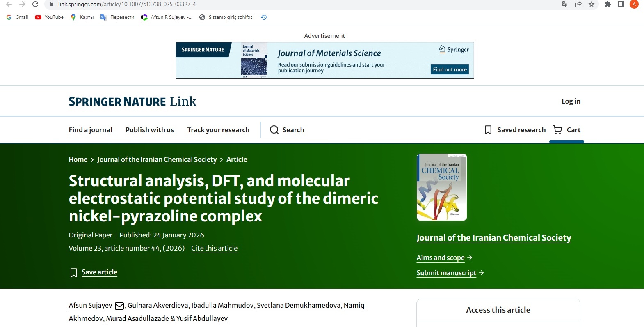
Task: Open the Find a journal menu
Action: point(90,130)
